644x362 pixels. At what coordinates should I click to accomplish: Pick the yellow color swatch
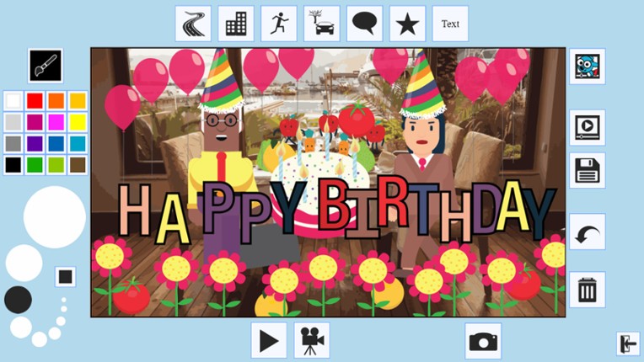click(x=78, y=122)
